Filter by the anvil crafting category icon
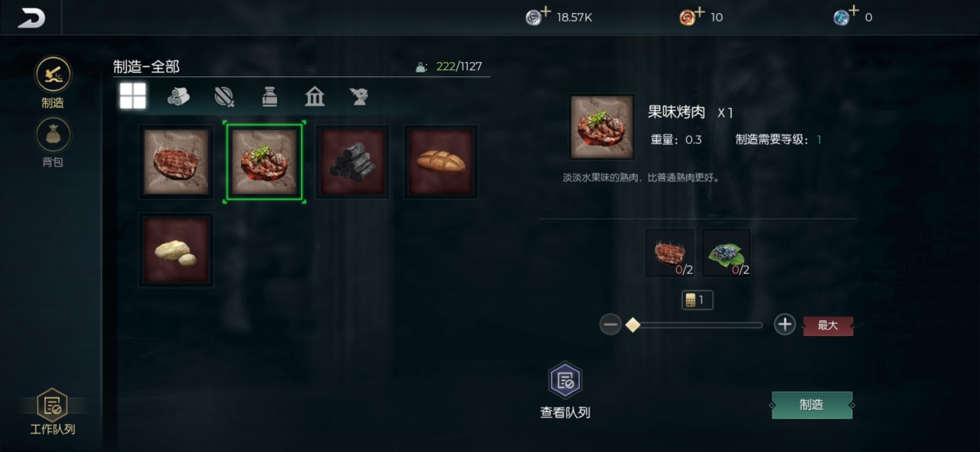980x452 pixels. (x=359, y=96)
